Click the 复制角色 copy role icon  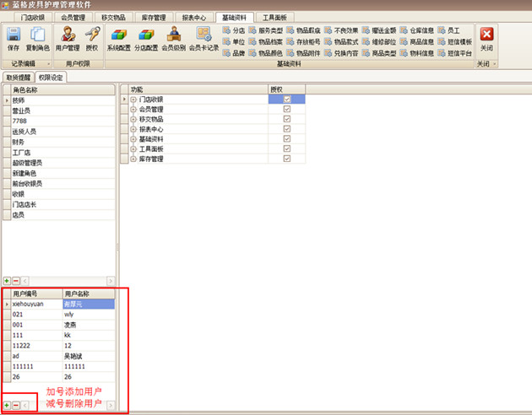(37, 38)
